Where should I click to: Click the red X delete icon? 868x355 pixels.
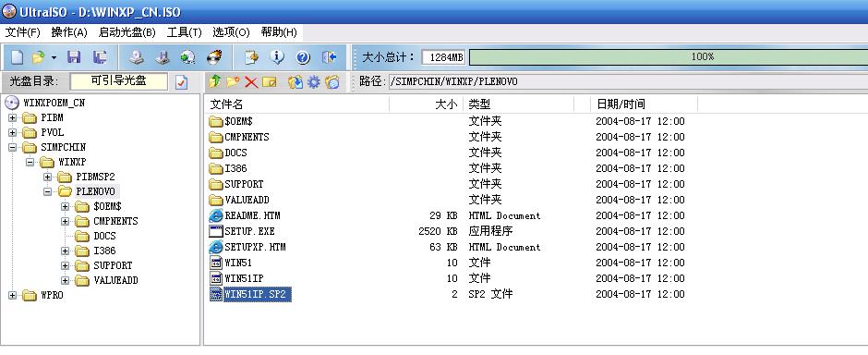(251, 82)
